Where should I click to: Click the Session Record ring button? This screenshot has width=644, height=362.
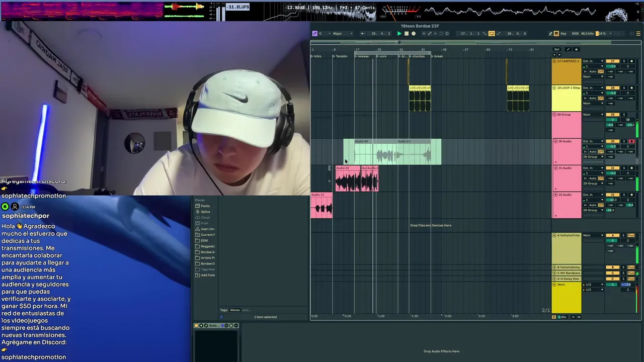click(447, 34)
